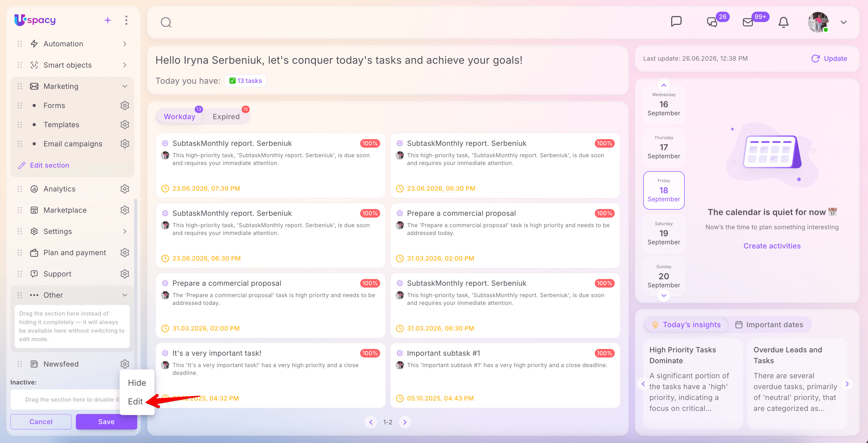Show earlier calendar days with up chevron
Image resolution: width=868 pixels, height=443 pixels.
[663, 85]
